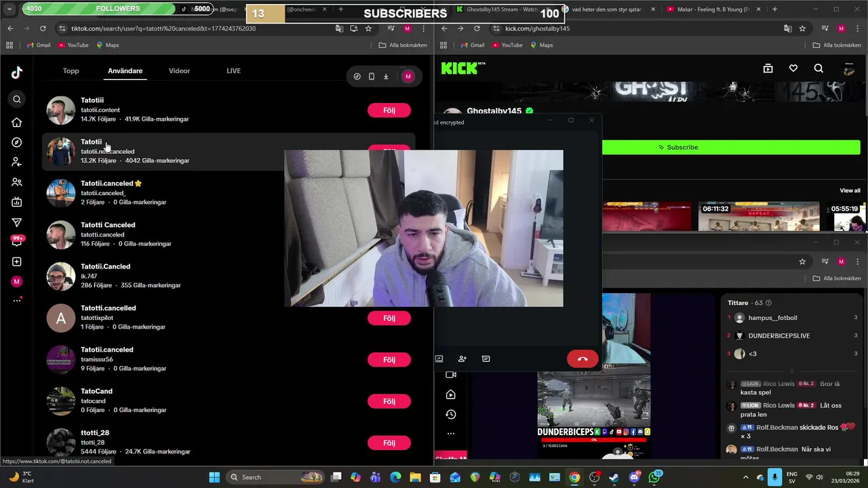Bookmark the TikTok page with star icon

[x=368, y=28]
